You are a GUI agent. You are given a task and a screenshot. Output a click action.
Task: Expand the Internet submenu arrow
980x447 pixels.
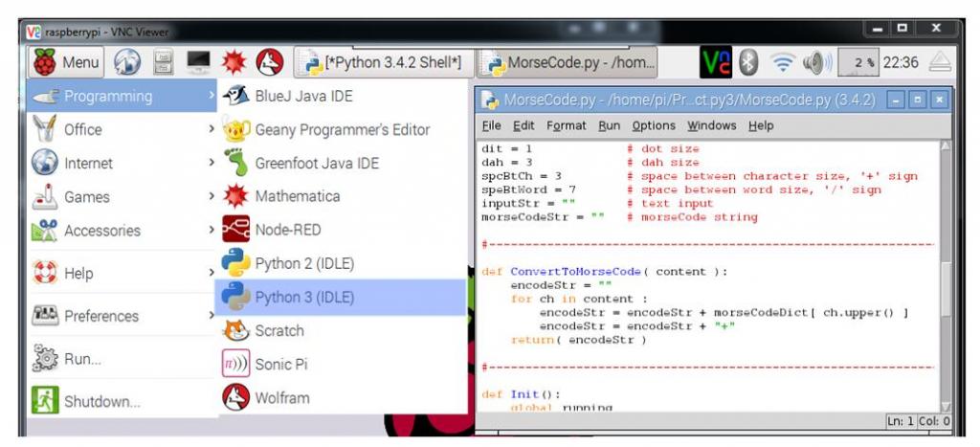(x=212, y=163)
